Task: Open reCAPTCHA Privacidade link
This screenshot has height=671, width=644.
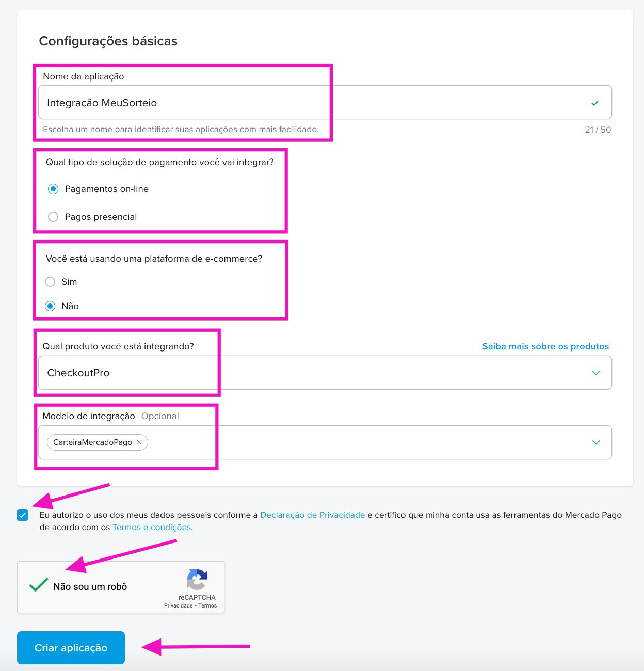Action: (x=178, y=606)
